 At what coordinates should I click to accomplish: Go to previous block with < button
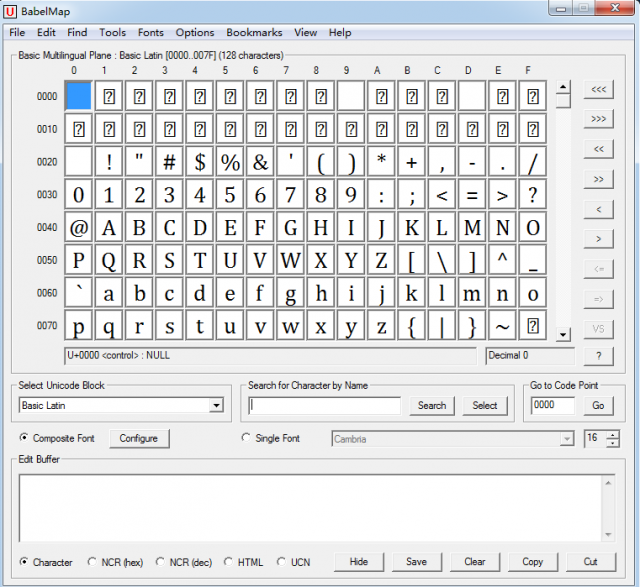[x=598, y=209]
